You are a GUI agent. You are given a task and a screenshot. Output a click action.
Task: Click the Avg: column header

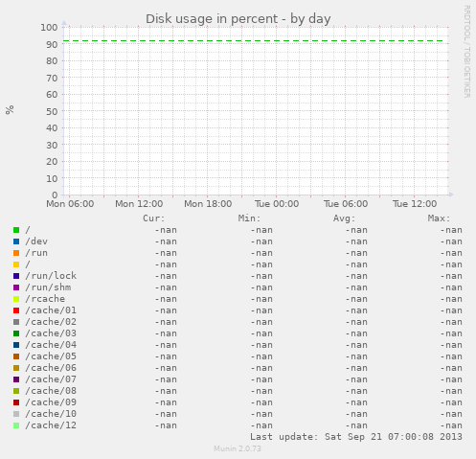click(344, 218)
